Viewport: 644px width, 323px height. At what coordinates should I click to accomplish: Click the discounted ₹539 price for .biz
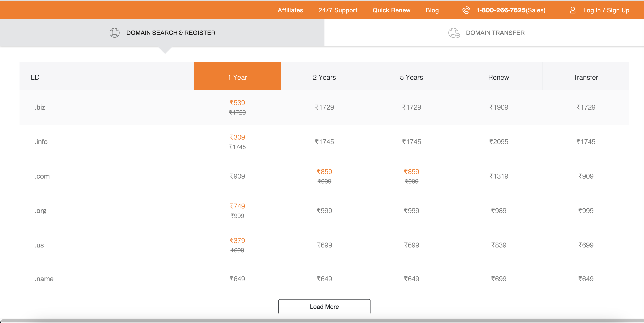click(237, 102)
